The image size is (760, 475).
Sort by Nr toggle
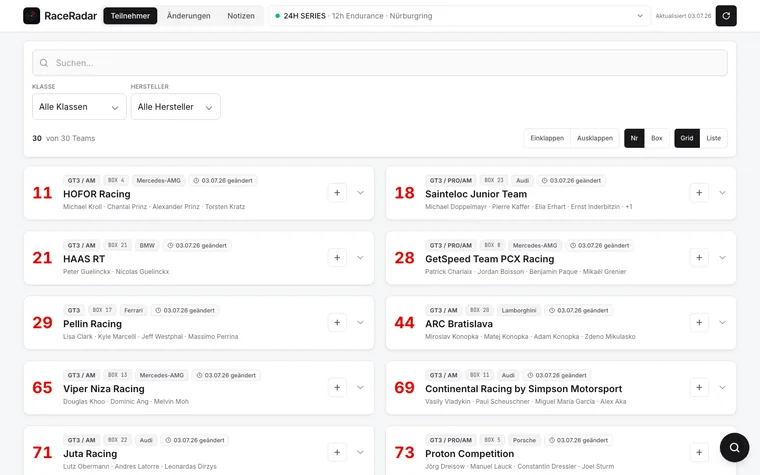634,138
